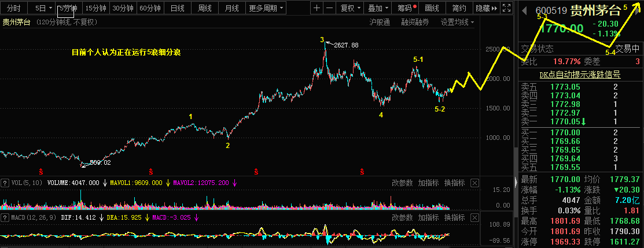Click the yellow arrow after MAVOL1 value
Image resolution: width=644 pixels, height=248 pixels.
click(x=168, y=183)
